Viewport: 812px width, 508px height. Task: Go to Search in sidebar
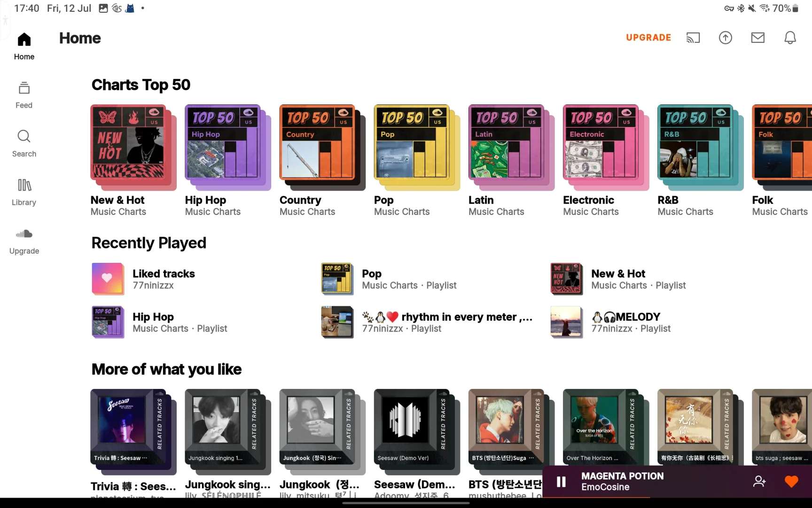pos(24,143)
